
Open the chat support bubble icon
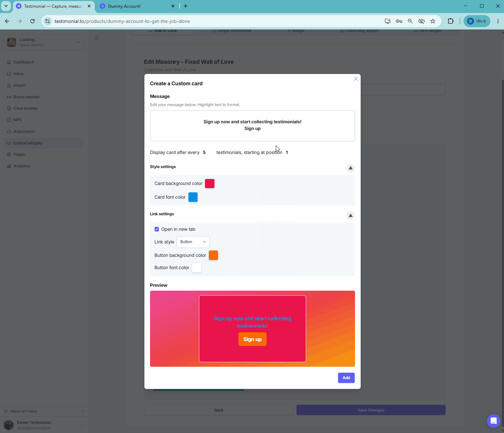pyautogui.click(x=493, y=421)
